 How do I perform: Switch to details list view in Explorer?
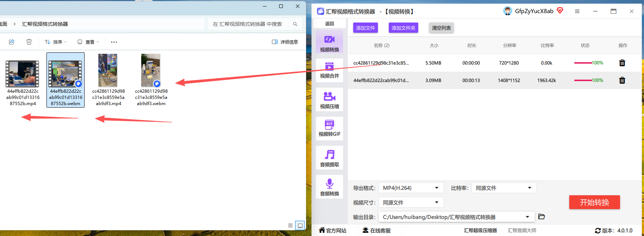pyautogui.click(x=290, y=225)
